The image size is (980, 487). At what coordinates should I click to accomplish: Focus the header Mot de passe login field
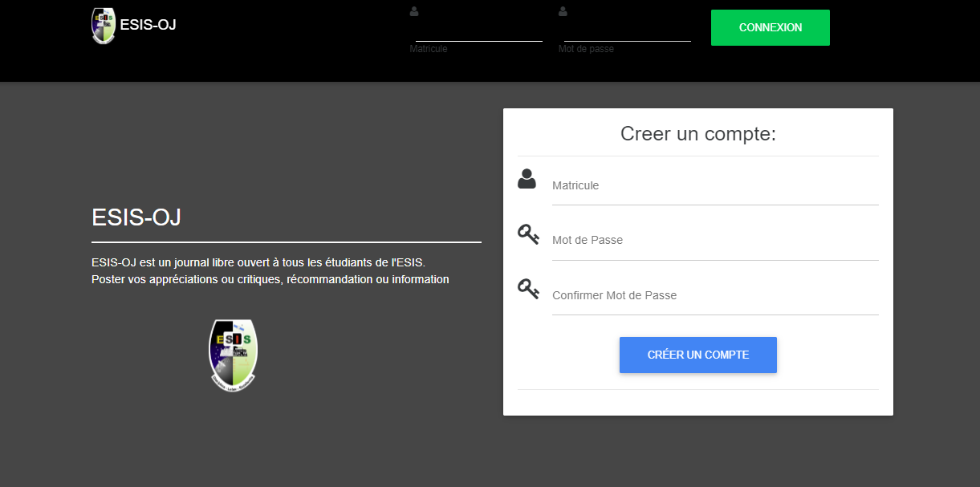pos(627,30)
